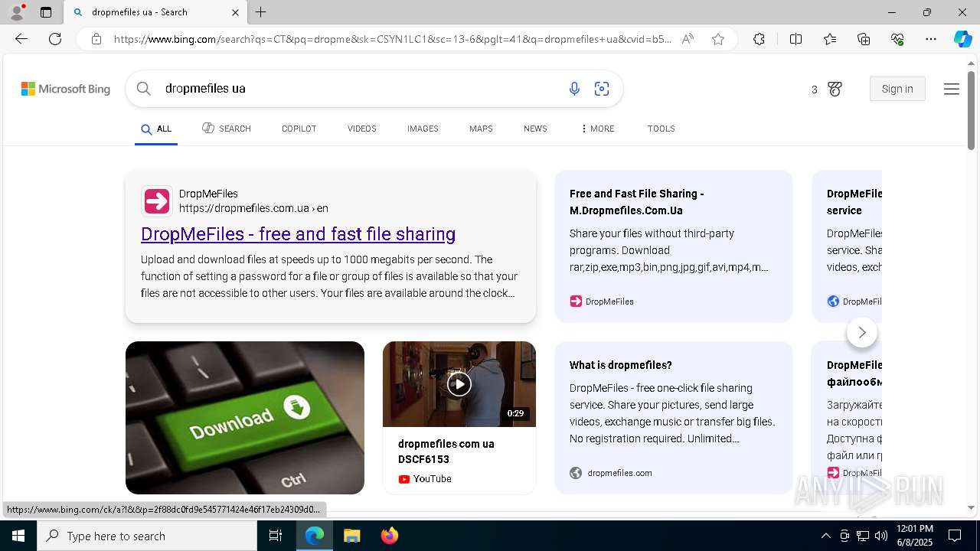Open the browser profile icon
This screenshot has height=551, width=980.
(16, 12)
